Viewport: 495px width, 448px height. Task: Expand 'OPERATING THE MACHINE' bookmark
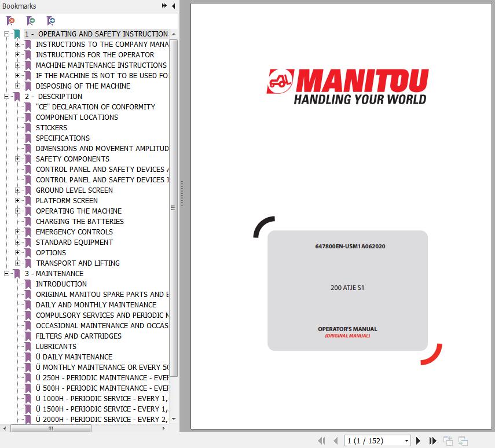pyautogui.click(x=18, y=211)
